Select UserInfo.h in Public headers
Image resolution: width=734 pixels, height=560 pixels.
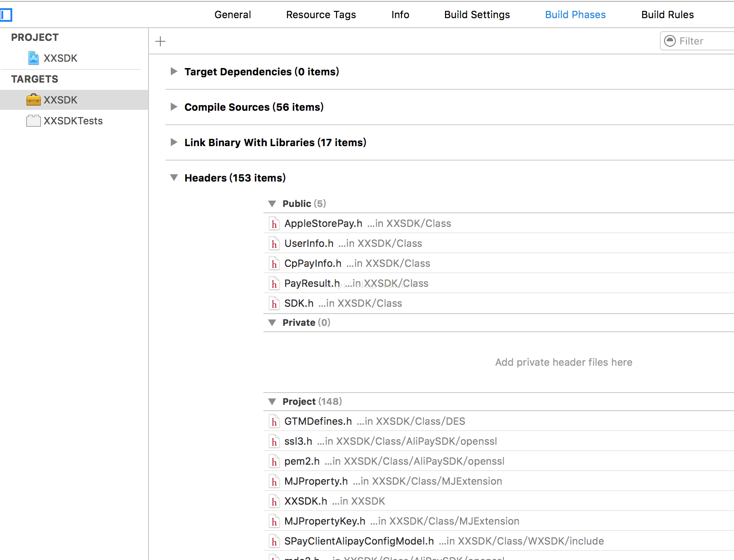tap(499, 243)
